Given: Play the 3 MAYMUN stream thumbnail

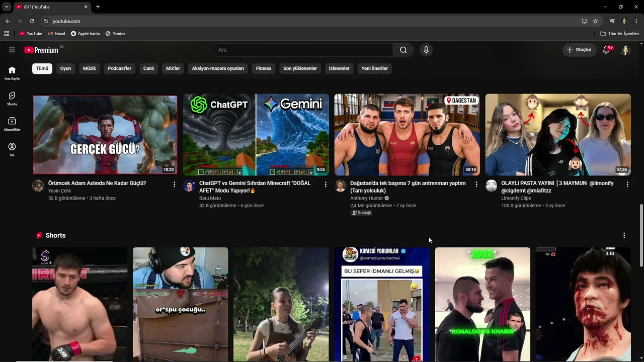Looking at the screenshot, I should tap(558, 134).
